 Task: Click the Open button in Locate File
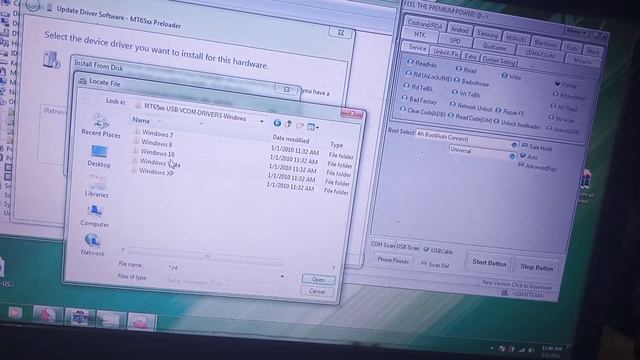tap(318, 280)
